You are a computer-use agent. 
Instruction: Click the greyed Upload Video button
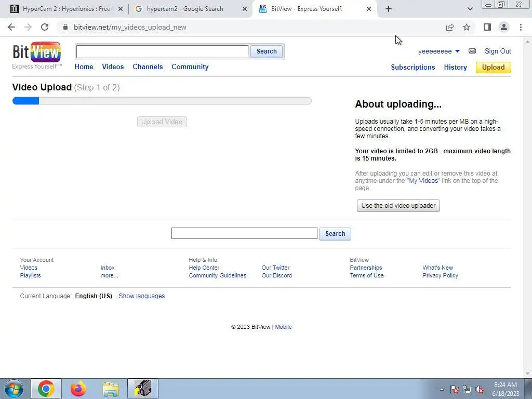point(162,122)
